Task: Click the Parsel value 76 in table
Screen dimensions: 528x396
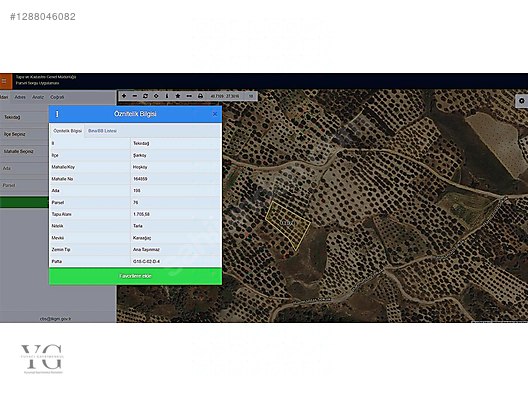Action: (136, 202)
